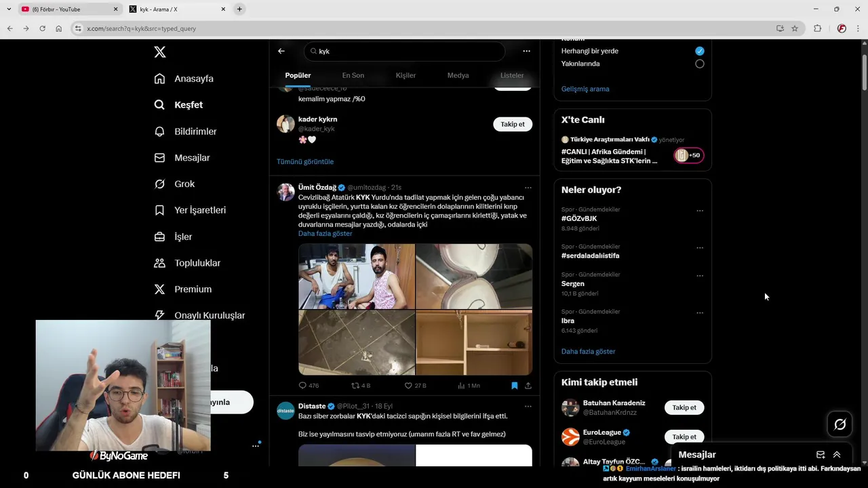Open Anasayfa home icon
This screenshot has width=868, height=488.
pos(159,79)
